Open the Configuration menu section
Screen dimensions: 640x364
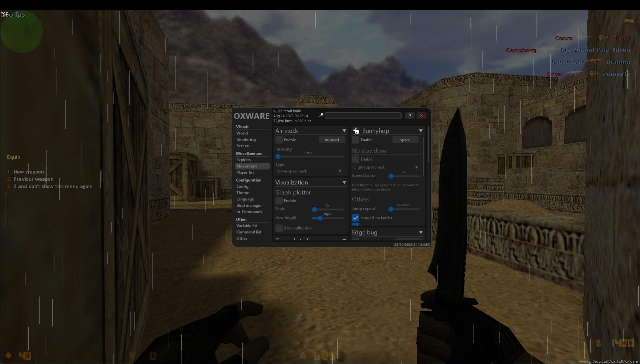tap(249, 180)
